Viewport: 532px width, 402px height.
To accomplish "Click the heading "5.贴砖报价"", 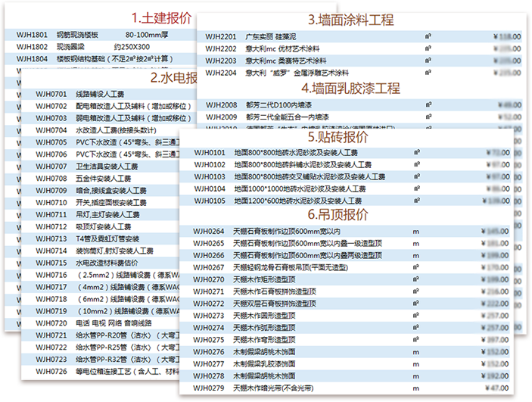I will [x=338, y=137].
